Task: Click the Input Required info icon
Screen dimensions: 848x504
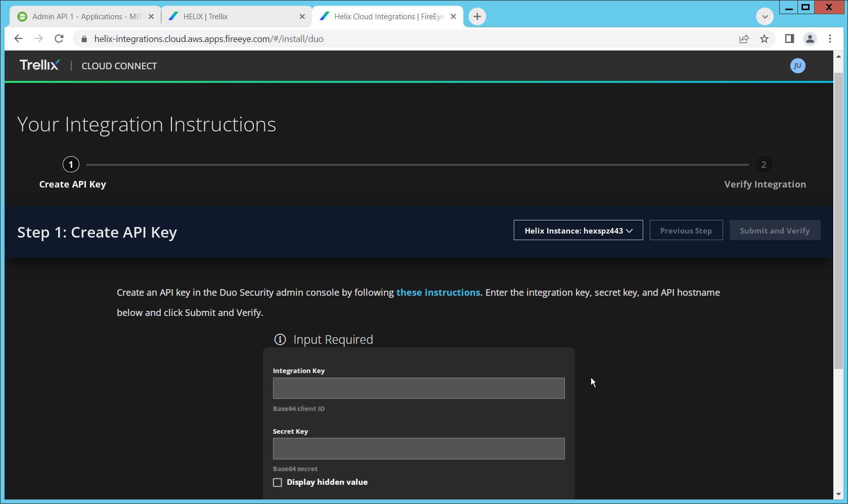Action: click(280, 339)
